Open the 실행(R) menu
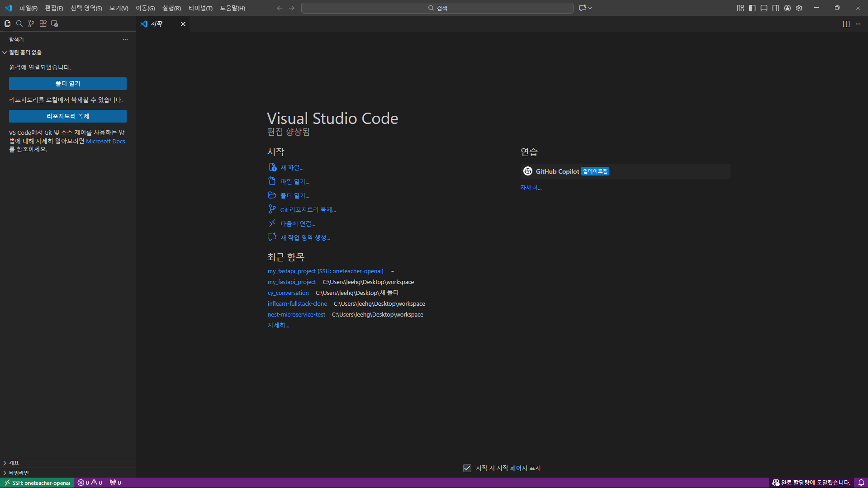Viewport: 868px width, 488px height. [x=171, y=8]
